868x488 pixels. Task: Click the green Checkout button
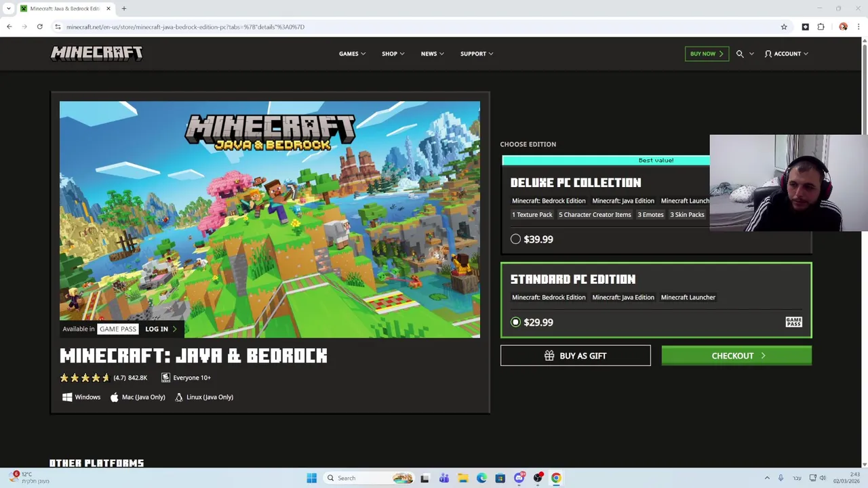point(736,355)
